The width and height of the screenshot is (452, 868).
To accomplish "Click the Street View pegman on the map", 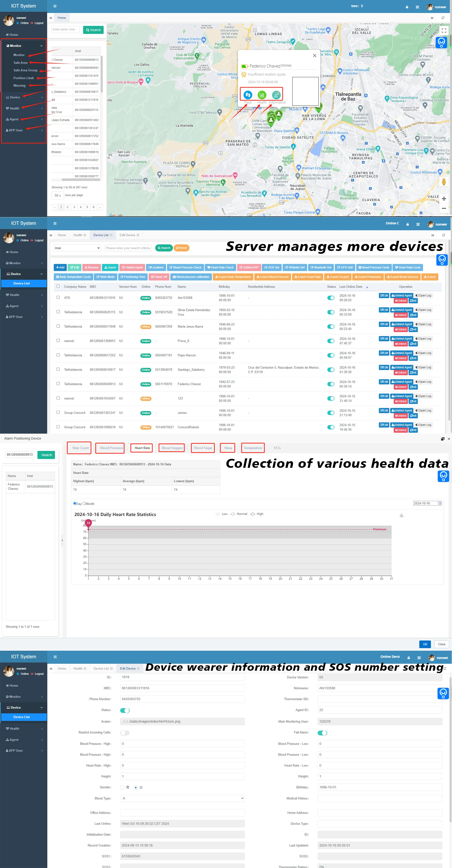I will pos(444,182).
